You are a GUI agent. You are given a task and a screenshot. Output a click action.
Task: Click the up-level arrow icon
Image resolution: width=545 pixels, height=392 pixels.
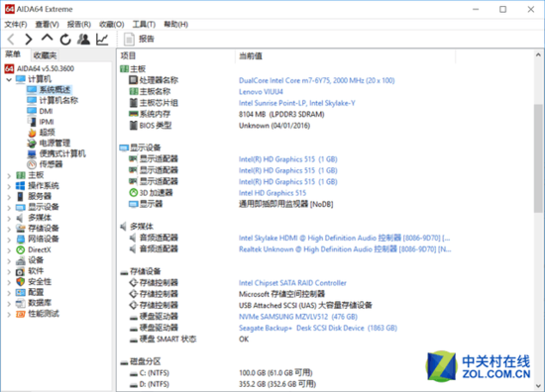coord(47,38)
